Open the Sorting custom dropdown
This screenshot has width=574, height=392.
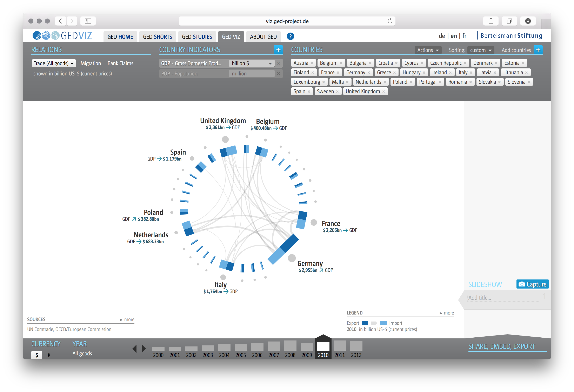click(480, 50)
